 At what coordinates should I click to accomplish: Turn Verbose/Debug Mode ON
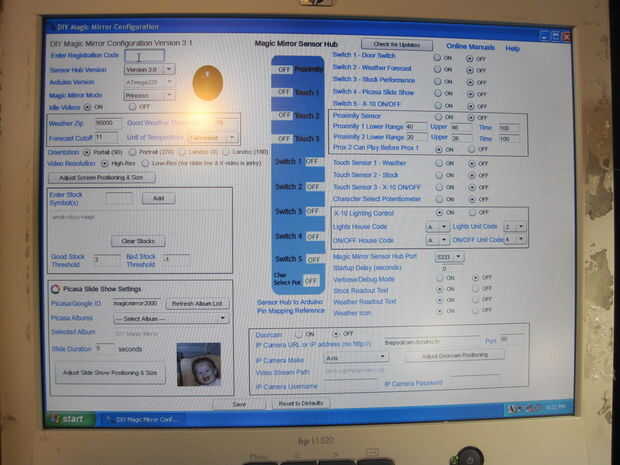[x=440, y=278]
